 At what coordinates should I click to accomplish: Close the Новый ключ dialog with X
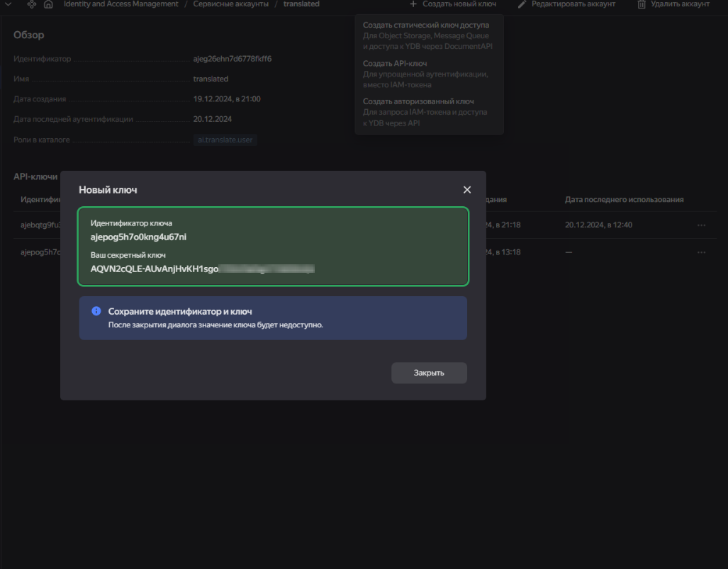(466, 190)
